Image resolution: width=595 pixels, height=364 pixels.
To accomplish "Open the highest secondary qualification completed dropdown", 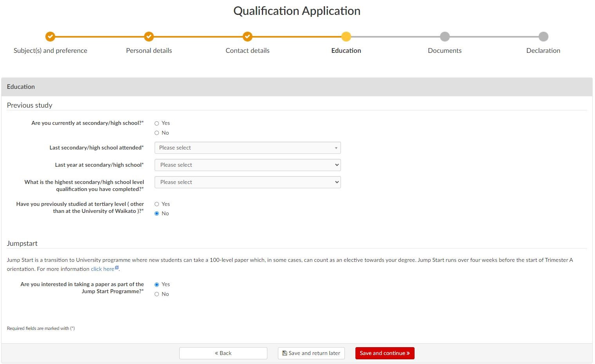I will click(247, 182).
